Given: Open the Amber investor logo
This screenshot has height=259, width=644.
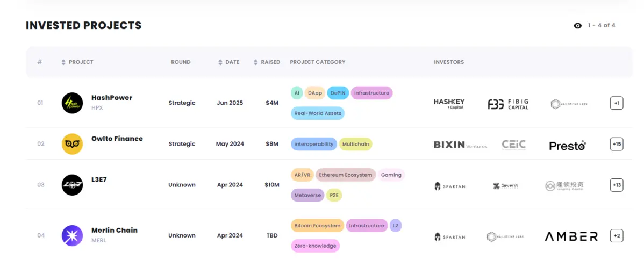Looking at the screenshot, I should (571, 236).
